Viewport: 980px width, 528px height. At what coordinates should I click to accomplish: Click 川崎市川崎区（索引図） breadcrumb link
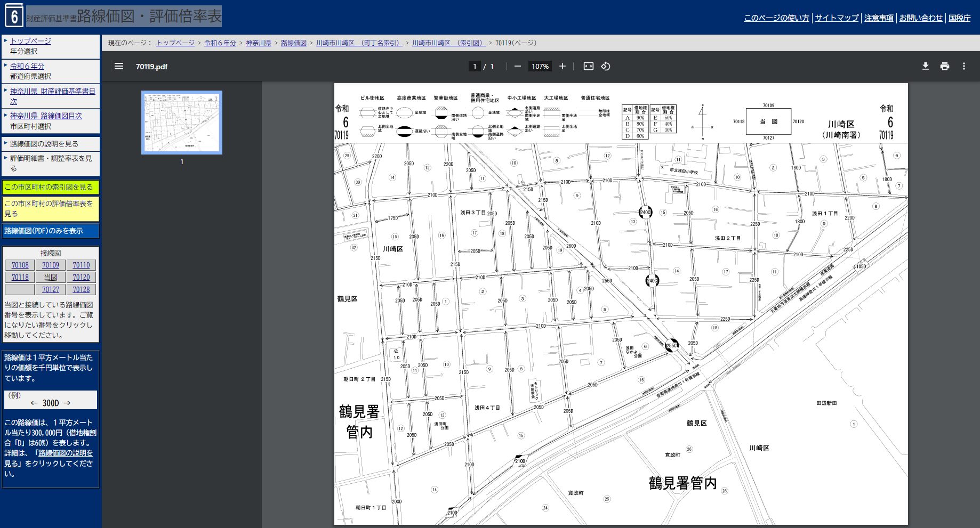click(448, 43)
